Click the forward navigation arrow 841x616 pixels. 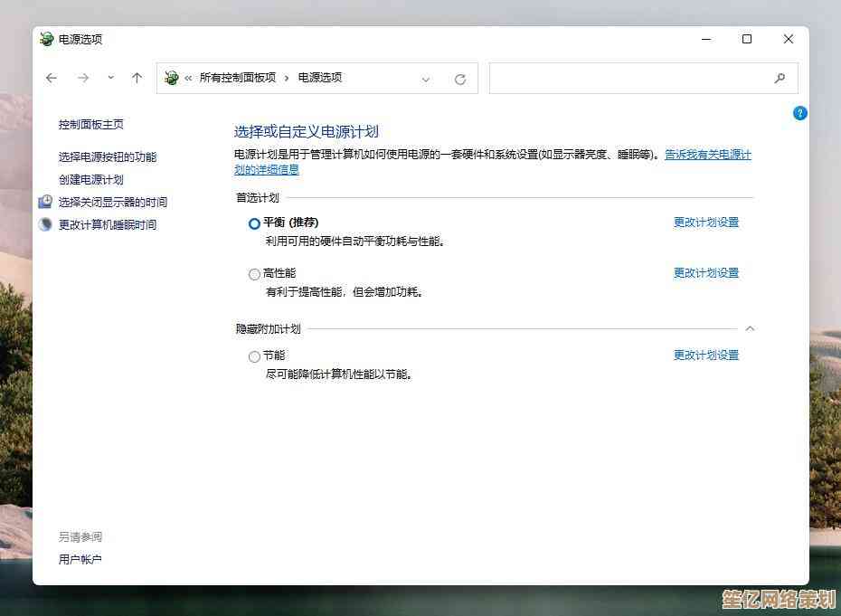click(83, 78)
